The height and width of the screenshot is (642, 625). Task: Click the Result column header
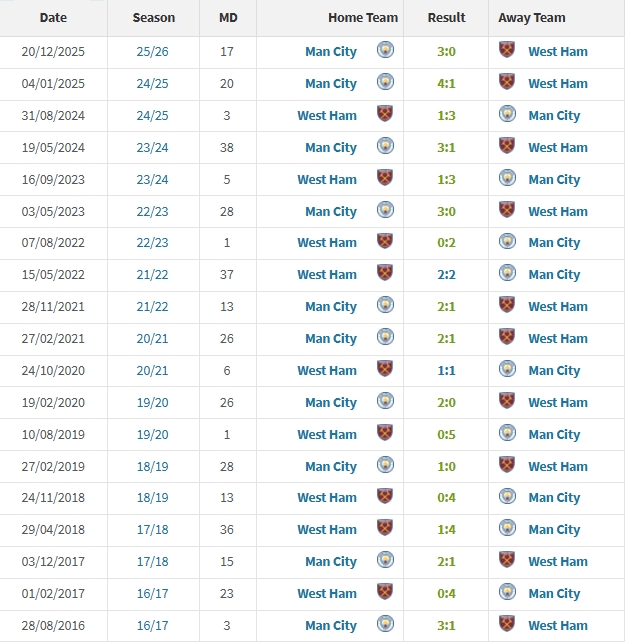pos(446,18)
